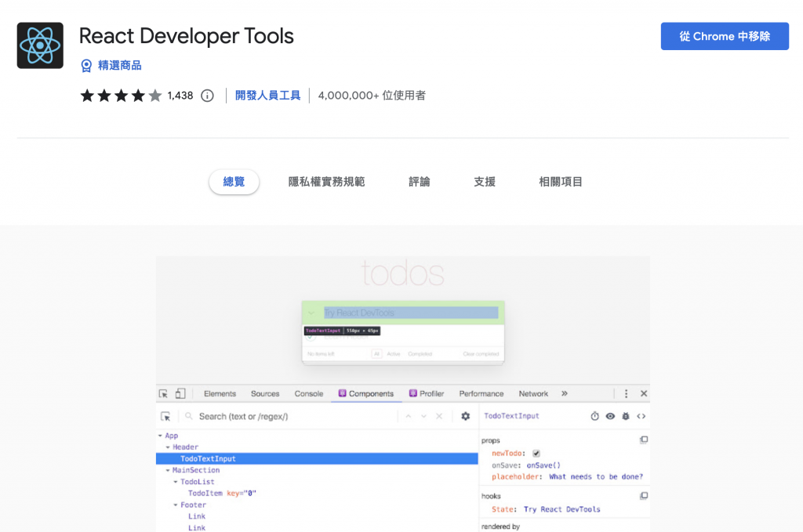The width and height of the screenshot is (803, 532).
Task: Copy props to clipboard icon
Action: (644, 440)
